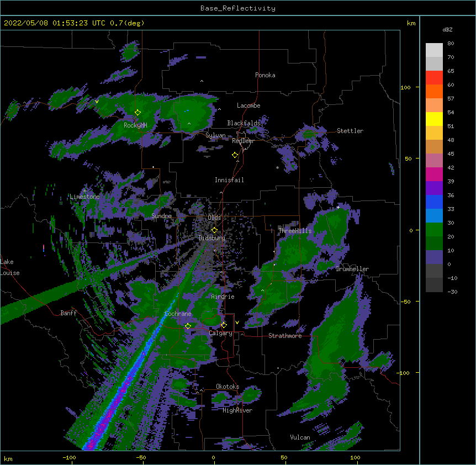Viewport: 476px width, 465px height.
Task: Click the 33 dBZ light blue legend swatch
Action: (x=434, y=215)
